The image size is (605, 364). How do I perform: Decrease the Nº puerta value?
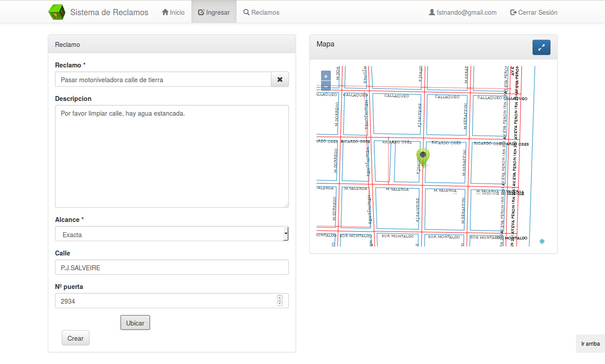(x=280, y=304)
